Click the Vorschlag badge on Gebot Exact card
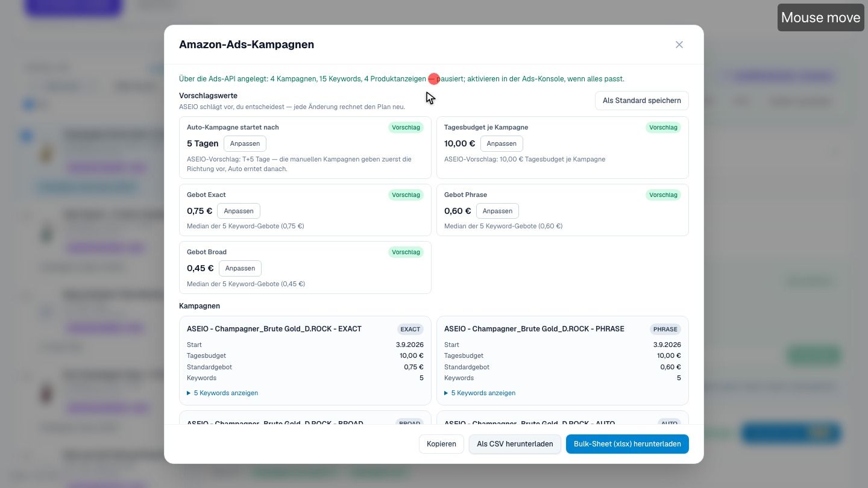Image resolution: width=868 pixels, height=488 pixels. point(406,195)
